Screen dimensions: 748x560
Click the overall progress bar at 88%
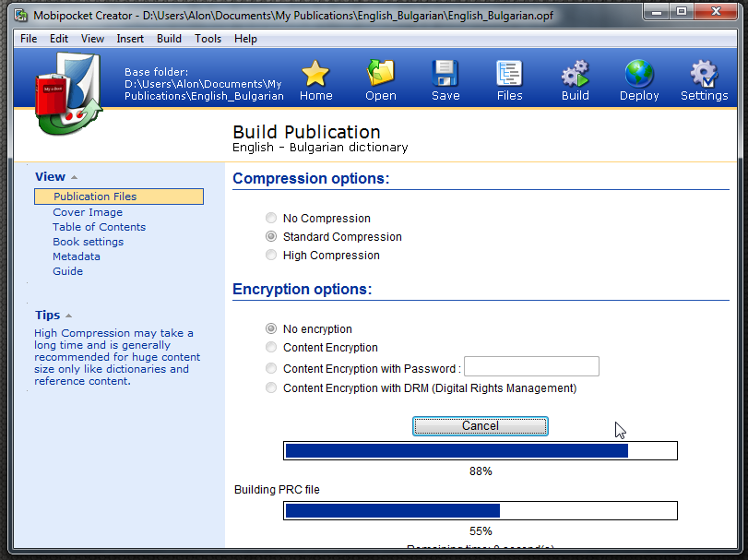[x=481, y=451]
